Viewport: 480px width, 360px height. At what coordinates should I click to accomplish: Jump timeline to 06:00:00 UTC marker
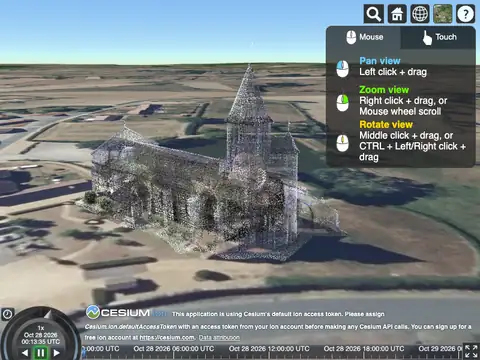click(174, 349)
